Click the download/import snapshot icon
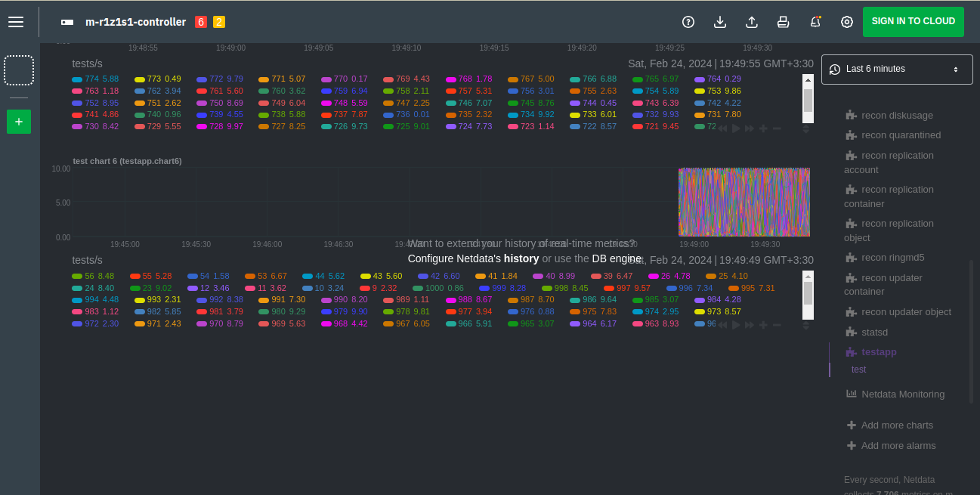Image resolution: width=980 pixels, height=495 pixels. tap(719, 22)
